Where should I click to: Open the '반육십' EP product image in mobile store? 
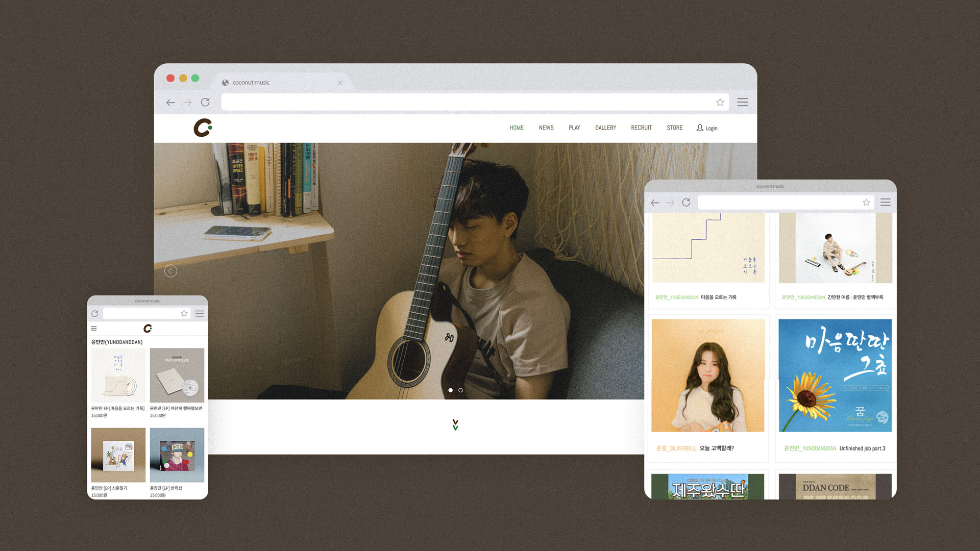point(177,455)
